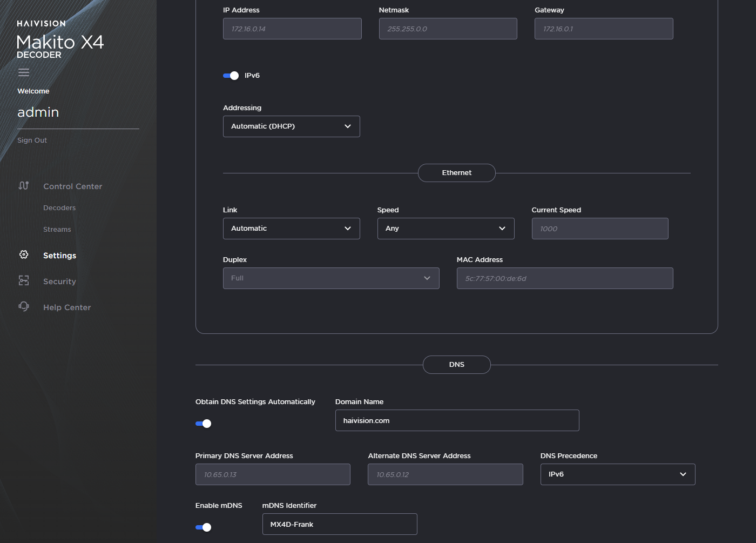756x543 pixels.
Task: Open the Duplex dropdown
Action: point(330,278)
